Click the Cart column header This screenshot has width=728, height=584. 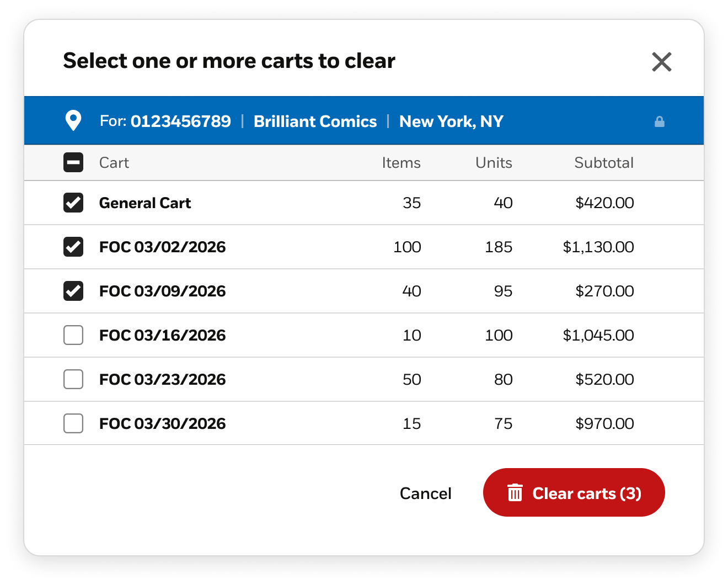pyautogui.click(x=114, y=163)
